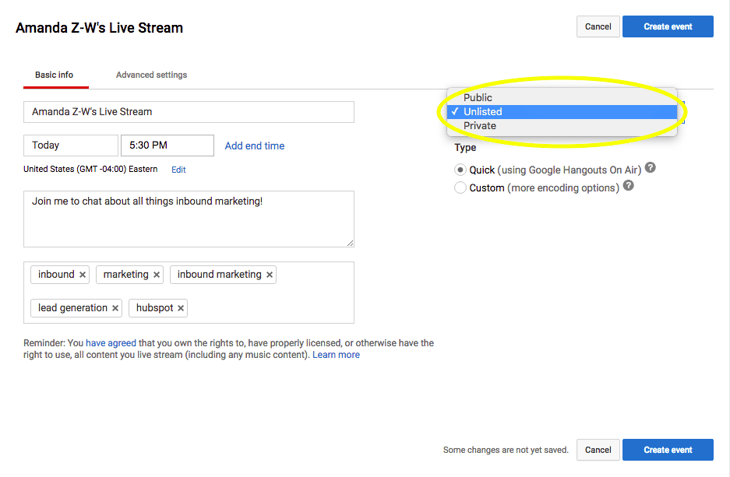Click the stream title input field
The image size is (730, 477).
pyautogui.click(x=188, y=112)
